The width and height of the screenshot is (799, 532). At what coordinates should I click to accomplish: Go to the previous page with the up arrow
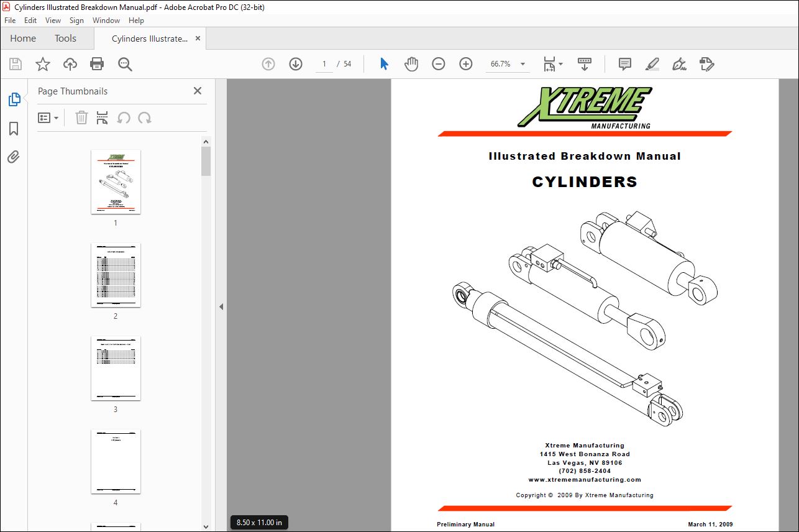[268, 64]
